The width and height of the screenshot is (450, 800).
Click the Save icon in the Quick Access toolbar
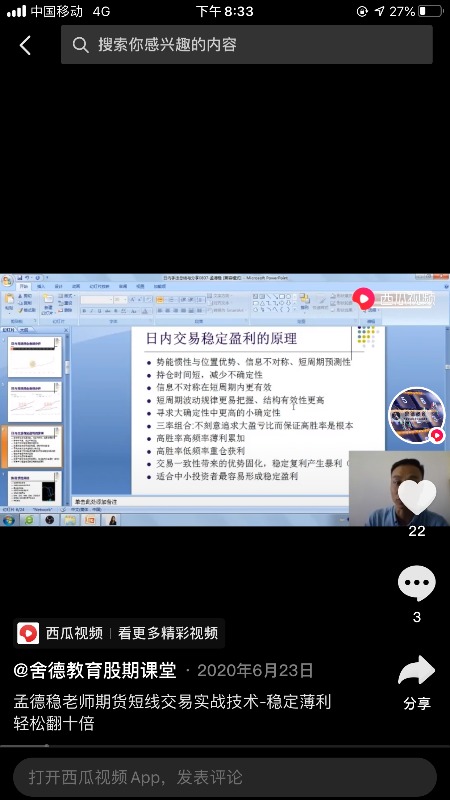[x=19, y=278]
